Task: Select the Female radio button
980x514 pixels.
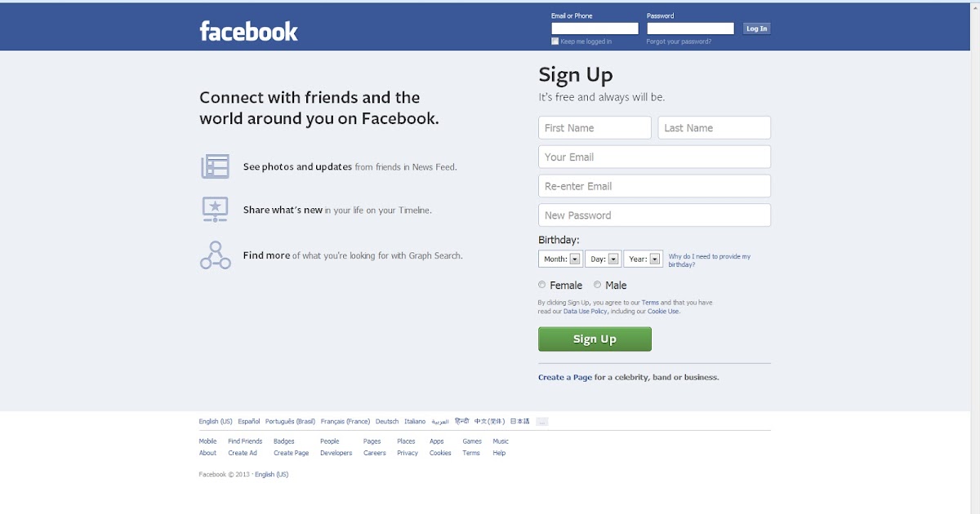Action: (x=542, y=285)
